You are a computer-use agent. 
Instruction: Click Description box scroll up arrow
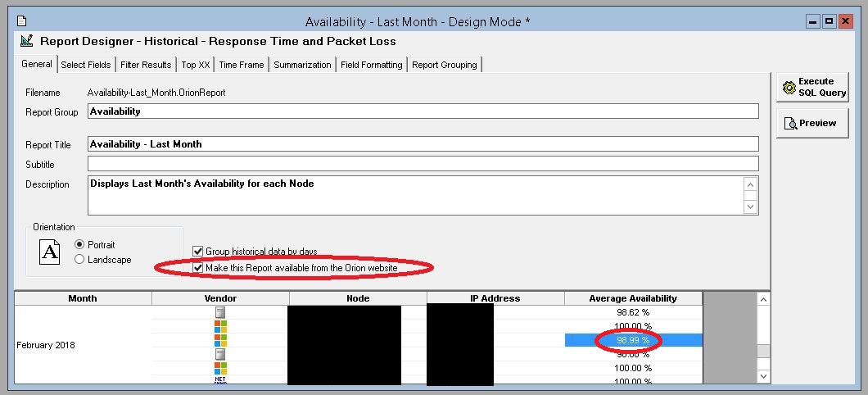[x=751, y=185]
